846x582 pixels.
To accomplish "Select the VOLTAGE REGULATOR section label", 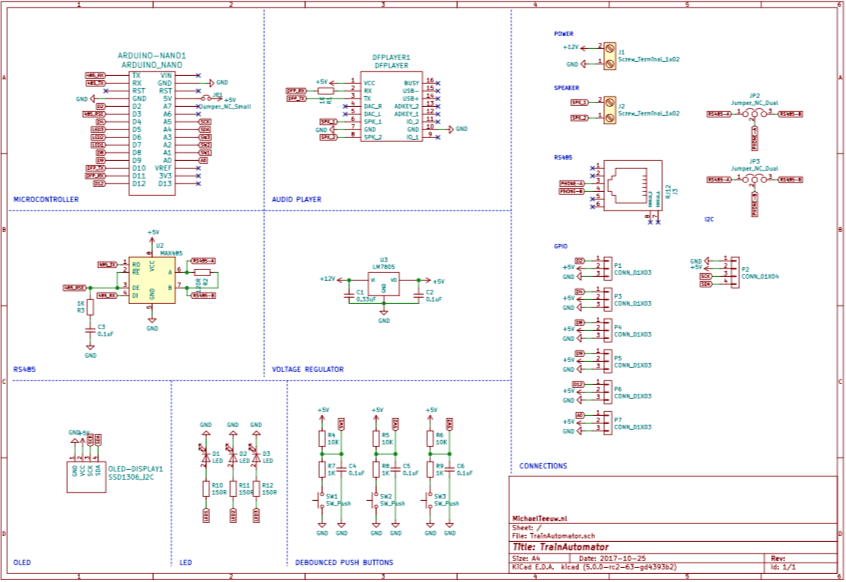I will point(308,369).
